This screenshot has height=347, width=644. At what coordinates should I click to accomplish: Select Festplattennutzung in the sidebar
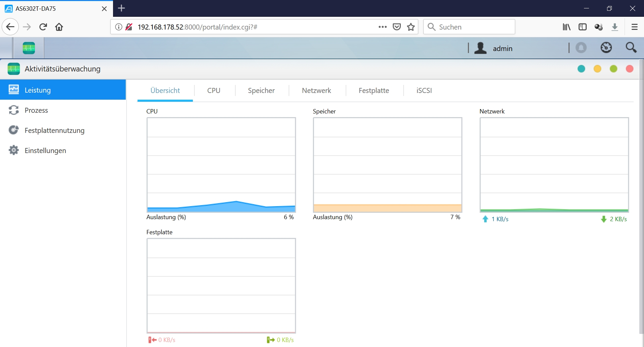(x=54, y=131)
